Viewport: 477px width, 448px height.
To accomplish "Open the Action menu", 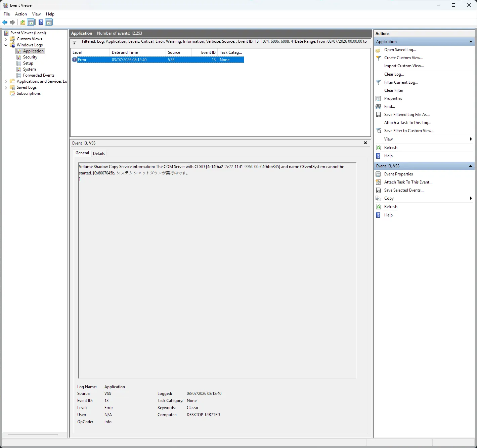I will (x=21, y=14).
